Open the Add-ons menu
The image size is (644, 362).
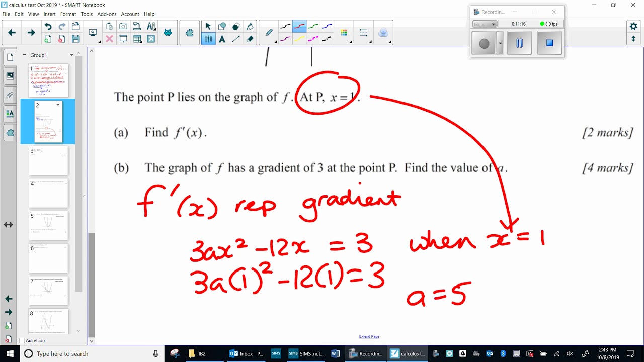pyautogui.click(x=107, y=14)
